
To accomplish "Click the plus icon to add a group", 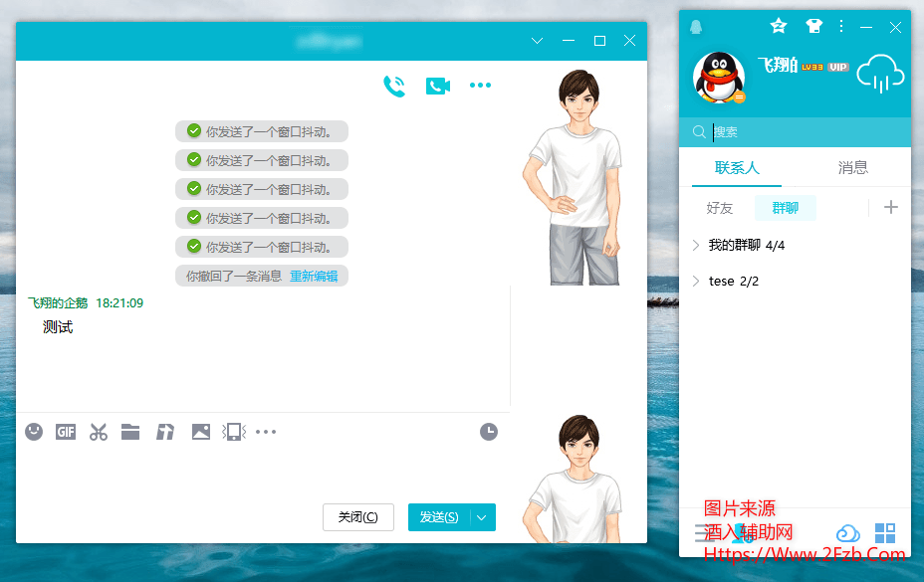I will click(891, 207).
